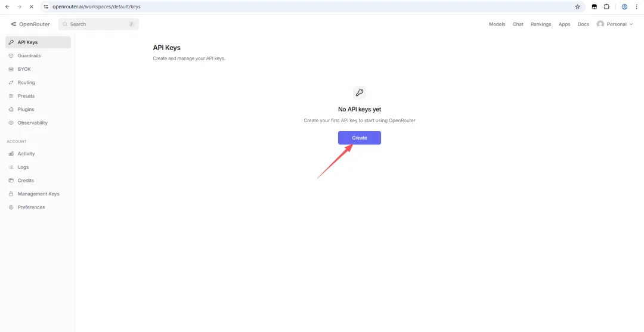Click the Preferences gear icon

(11, 207)
